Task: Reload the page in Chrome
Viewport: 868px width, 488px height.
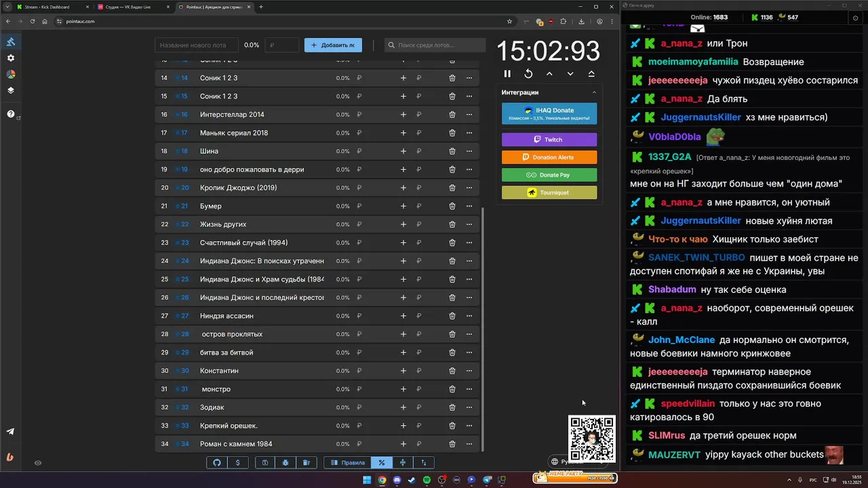Action: [32, 21]
